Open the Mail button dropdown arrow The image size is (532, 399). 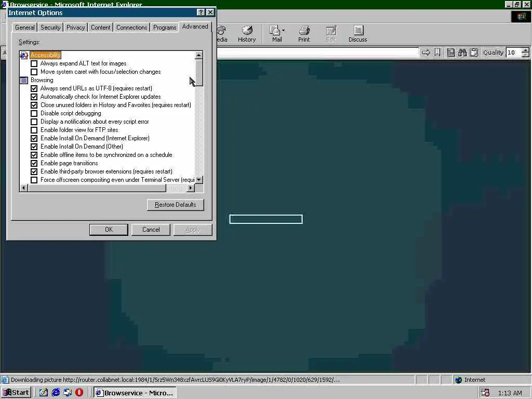(283, 31)
